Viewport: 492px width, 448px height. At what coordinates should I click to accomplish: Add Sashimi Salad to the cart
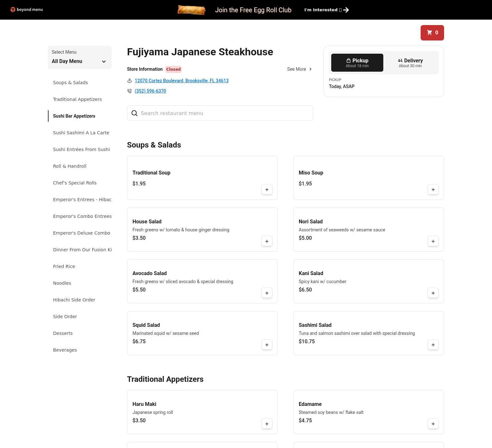(x=433, y=345)
